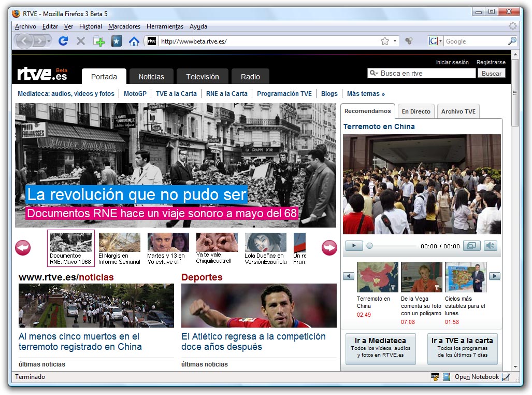Open Cielos más estables weather thumbnail

click(466, 277)
